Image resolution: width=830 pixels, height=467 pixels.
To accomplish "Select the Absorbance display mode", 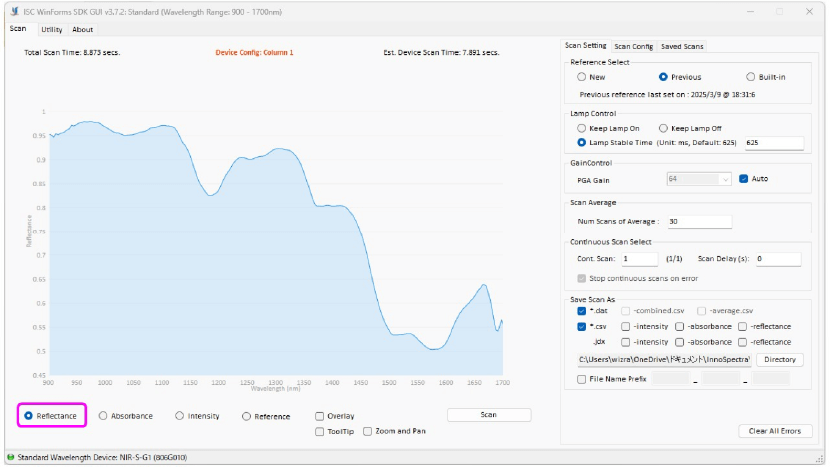I will (104, 415).
